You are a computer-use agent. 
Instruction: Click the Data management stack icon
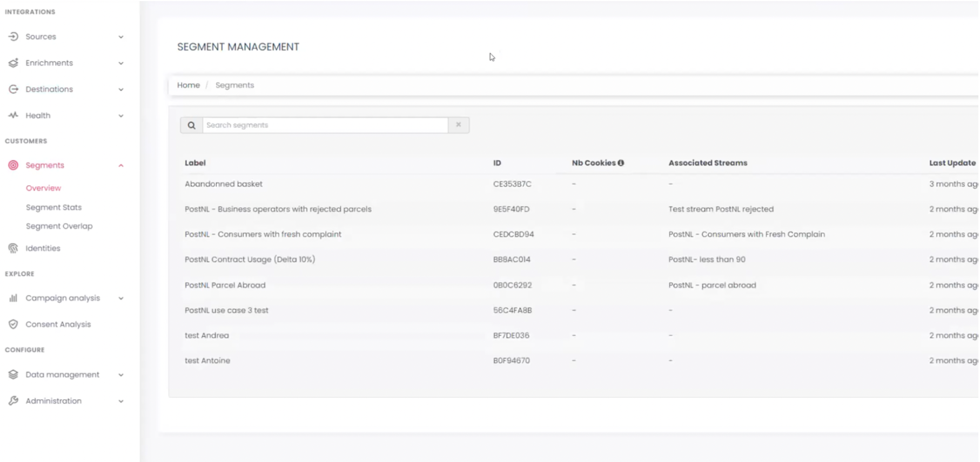[14, 375]
